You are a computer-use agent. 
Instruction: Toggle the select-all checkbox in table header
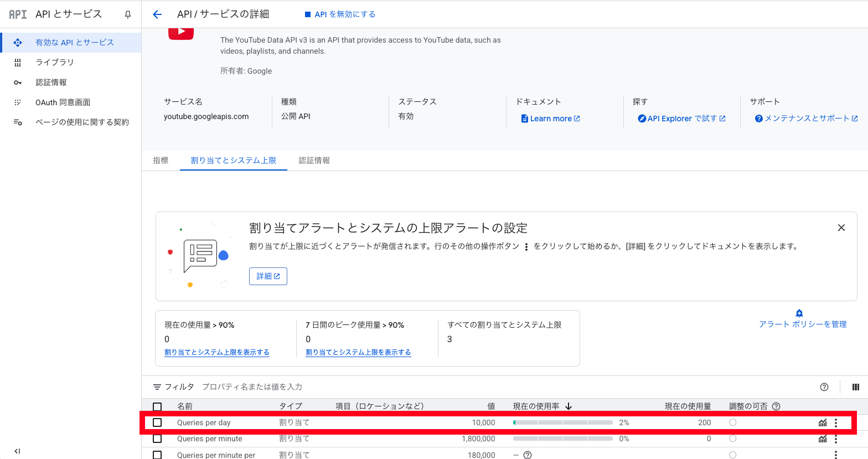click(x=157, y=406)
